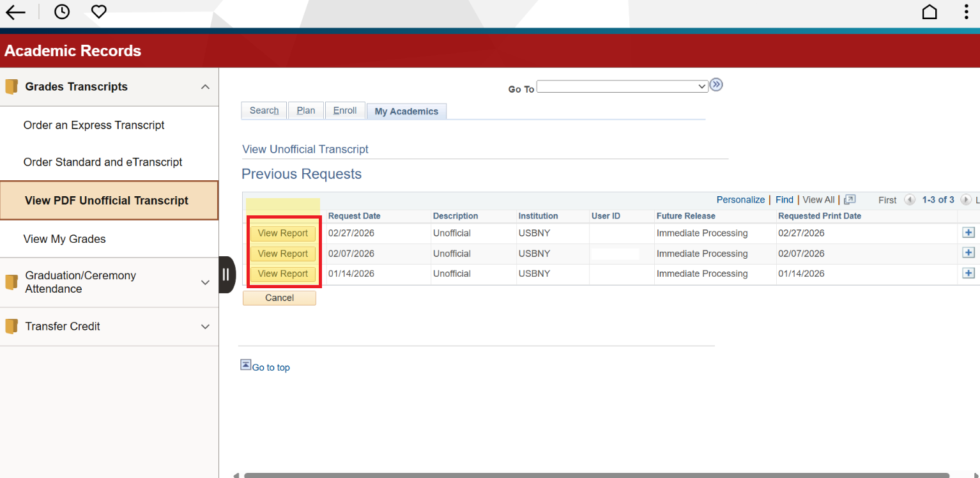Viewport: 980px width, 478px height.
Task: Click the Go to top link
Action: coord(271,367)
